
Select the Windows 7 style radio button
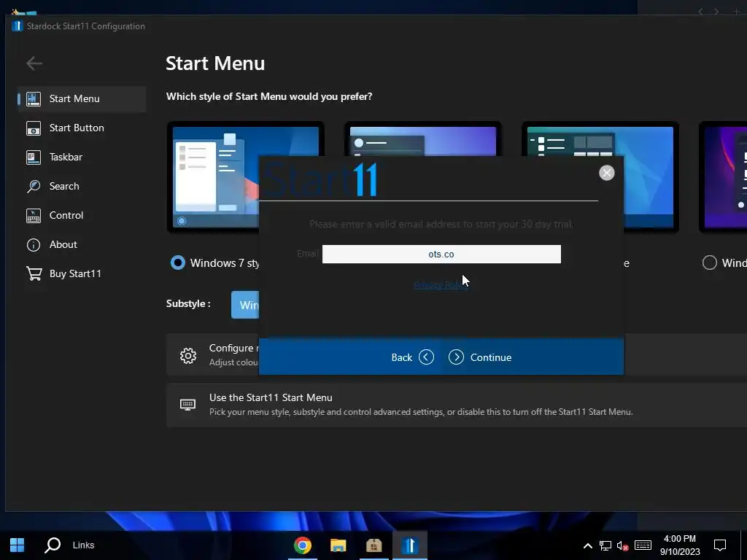(178, 262)
